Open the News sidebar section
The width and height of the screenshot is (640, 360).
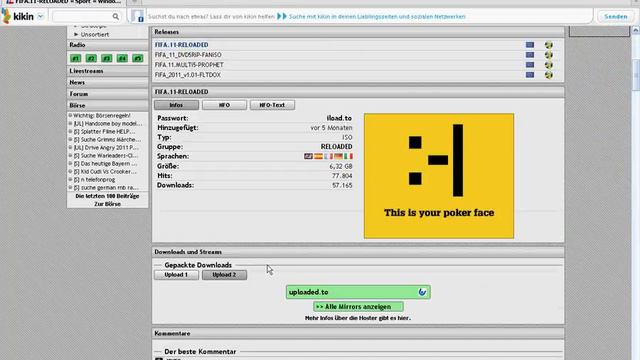tap(107, 82)
